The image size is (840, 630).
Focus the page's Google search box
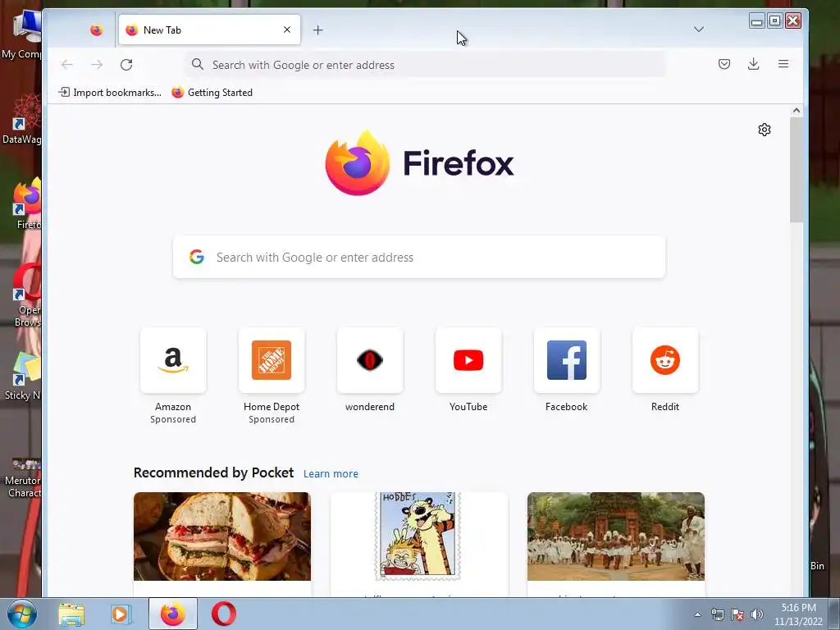tap(419, 257)
